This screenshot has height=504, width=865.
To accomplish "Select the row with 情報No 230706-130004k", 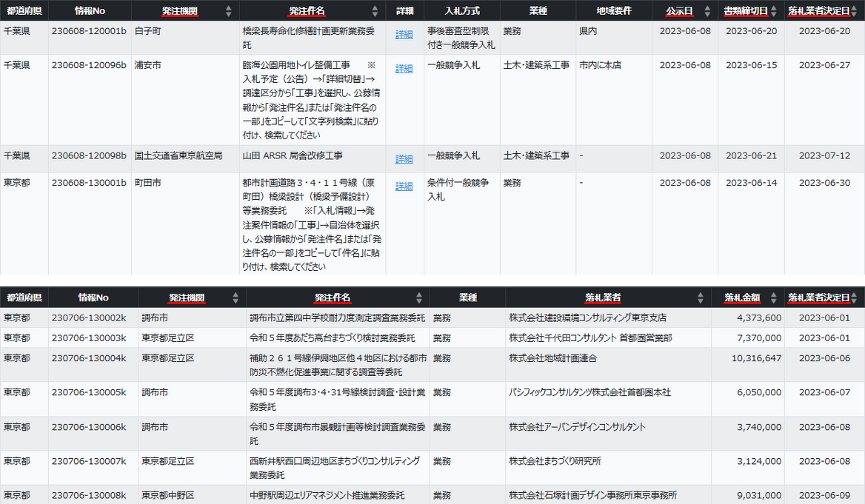I will (x=89, y=358).
